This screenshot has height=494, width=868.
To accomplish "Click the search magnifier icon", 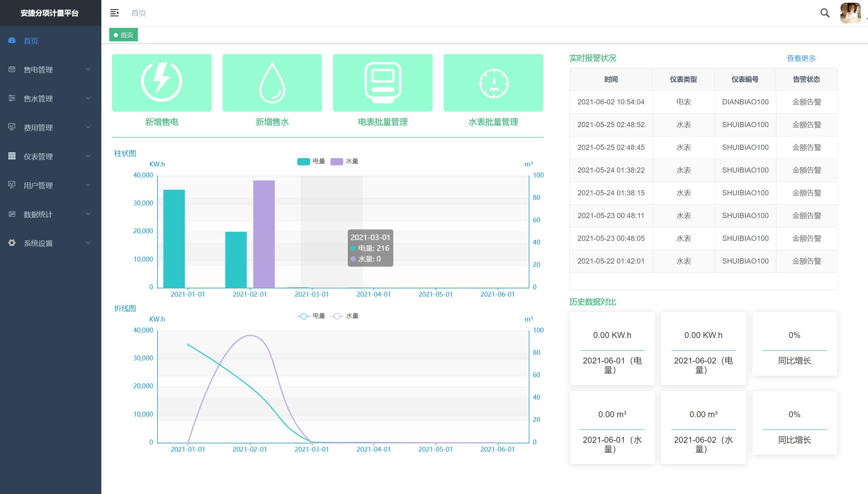I will pyautogui.click(x=825, y=13).
